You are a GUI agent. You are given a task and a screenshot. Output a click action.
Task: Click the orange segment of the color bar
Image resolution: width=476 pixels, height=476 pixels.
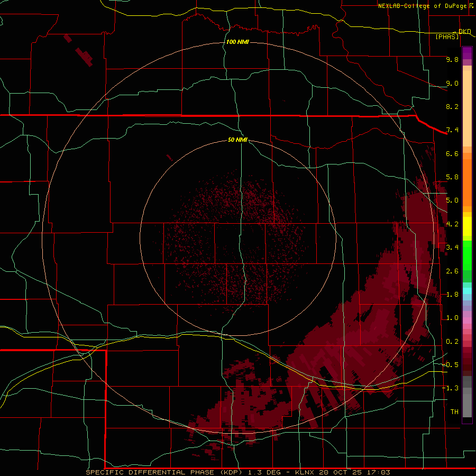click(x=467, y=182)
